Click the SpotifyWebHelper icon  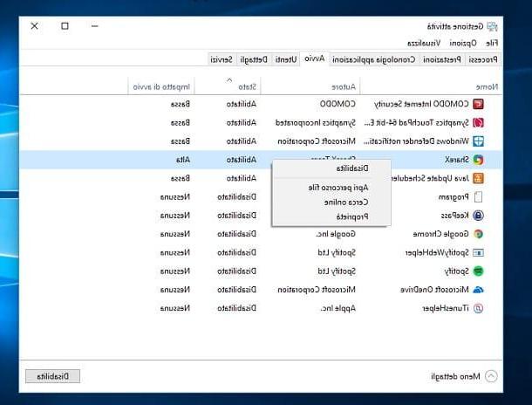click(x=478, y=252)
